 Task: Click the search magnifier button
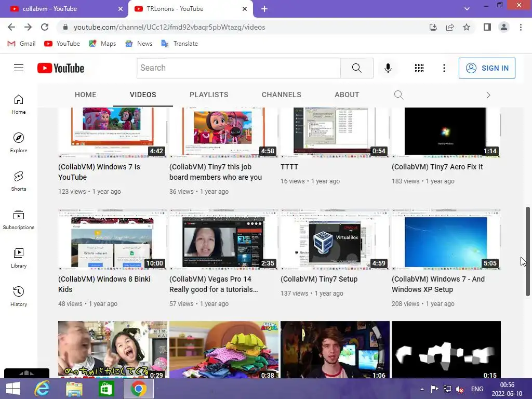coord(356,68)
